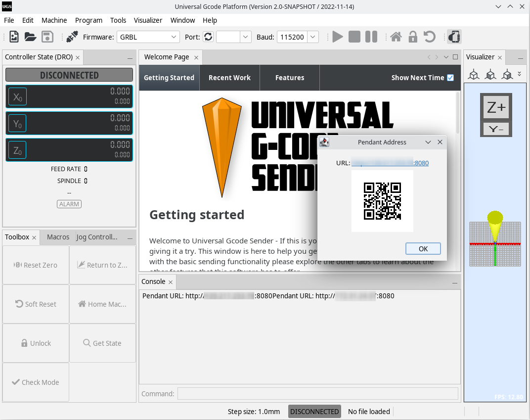The width and height of the screenshot is (530, 420).
Task: Follow the pendant URL link in the dialog
Action: pos(391,163)
